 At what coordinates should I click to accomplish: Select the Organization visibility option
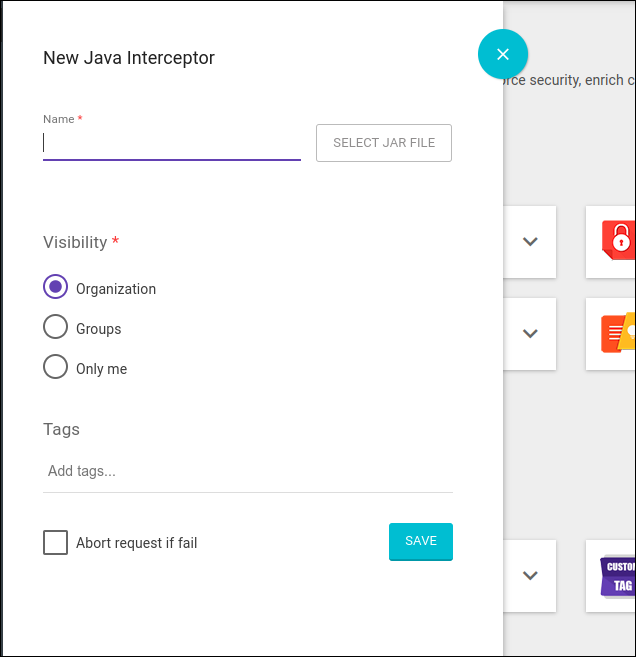click(x=55, y=287)
